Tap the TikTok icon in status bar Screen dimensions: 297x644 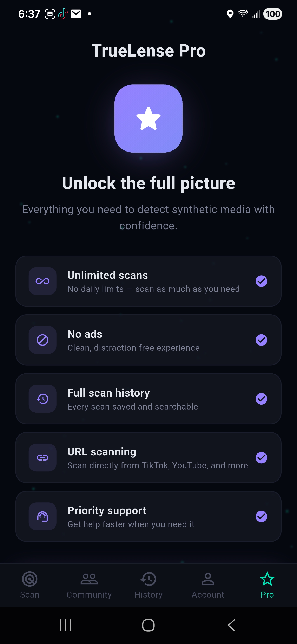(63, 14)
